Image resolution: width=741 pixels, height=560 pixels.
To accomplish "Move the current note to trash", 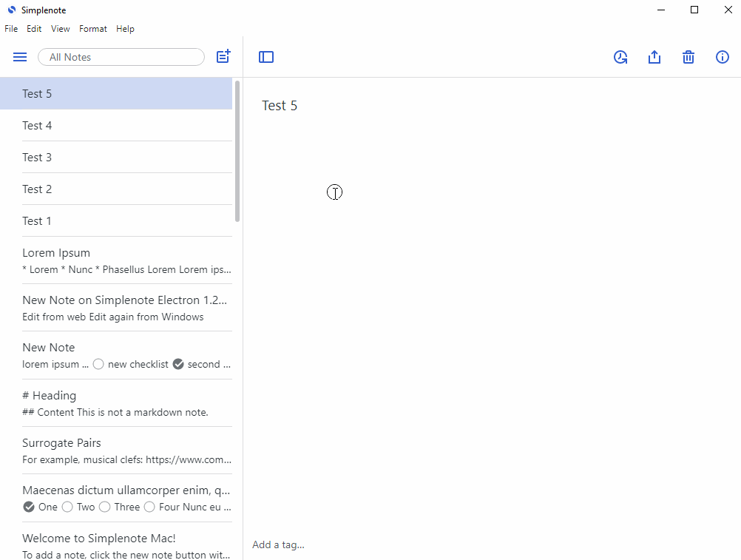I will tap(688, 57).
